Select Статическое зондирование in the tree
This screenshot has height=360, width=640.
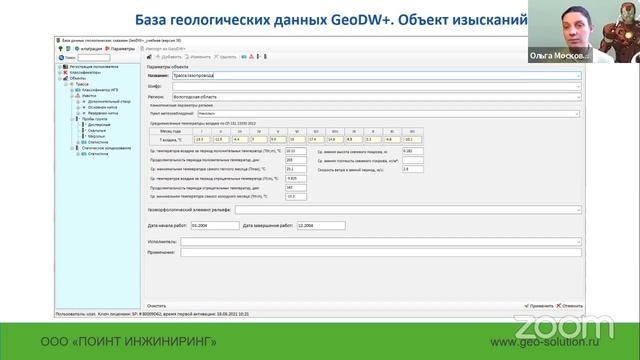coord(106,148)
